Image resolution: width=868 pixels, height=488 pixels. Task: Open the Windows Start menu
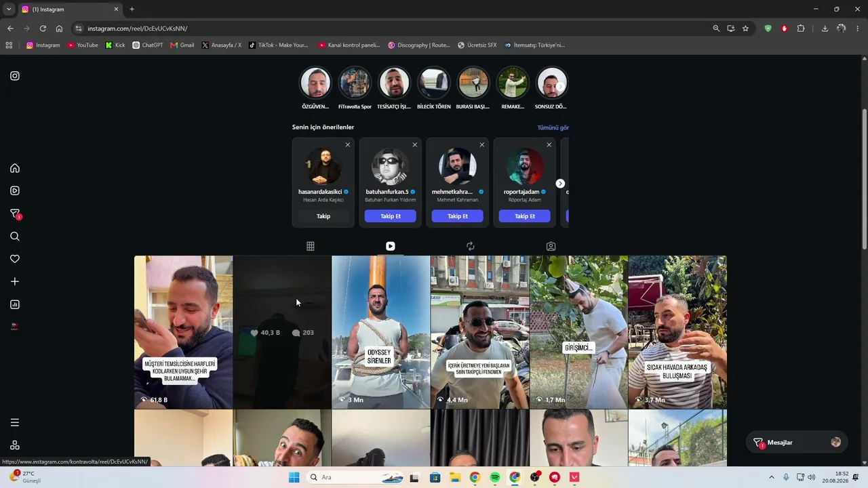click(294, 477)
